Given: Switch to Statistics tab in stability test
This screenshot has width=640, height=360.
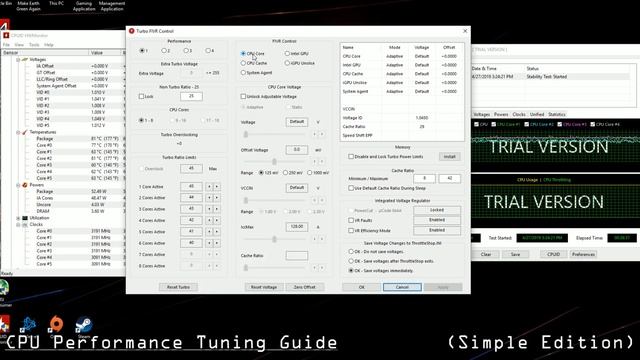Looking at the screenshot, I should (x=557, y=114).
